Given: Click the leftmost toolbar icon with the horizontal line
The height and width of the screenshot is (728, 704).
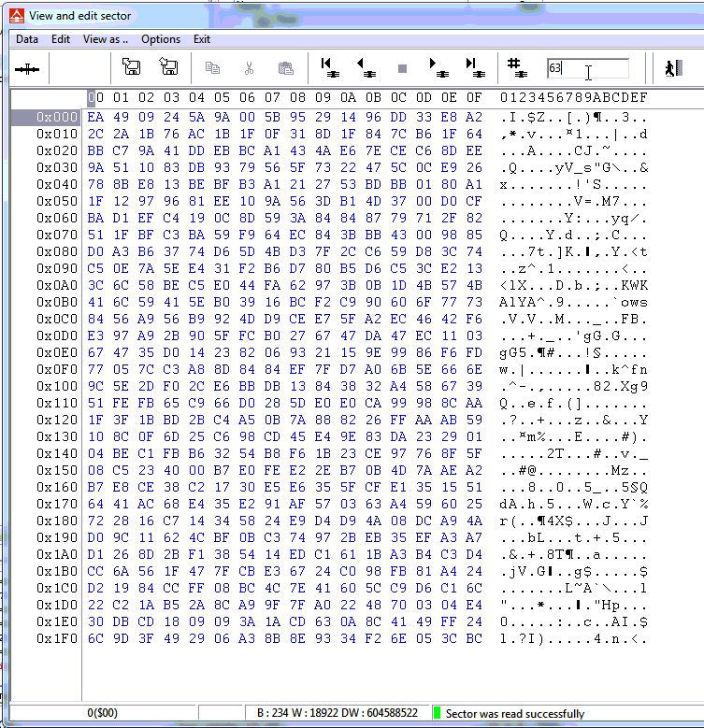Looking at the screenshot, I should (x=27, y=69).
